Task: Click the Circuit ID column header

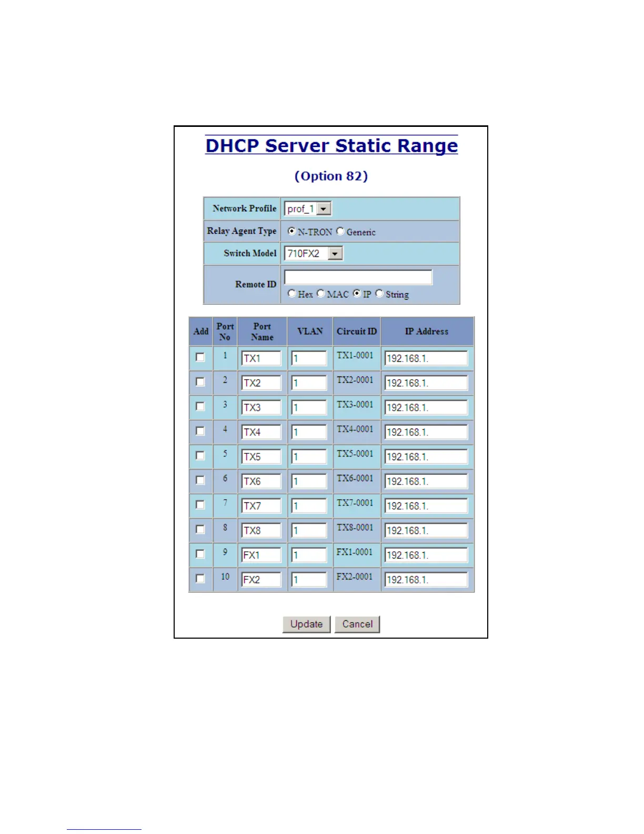Action: coord(357,331)
